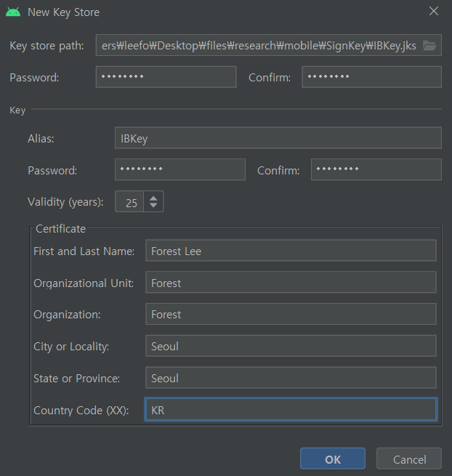The width and height of the screenshot is (452, 476).
Task: Click the "State or Province:" label
Action: [x=77, y=379]
